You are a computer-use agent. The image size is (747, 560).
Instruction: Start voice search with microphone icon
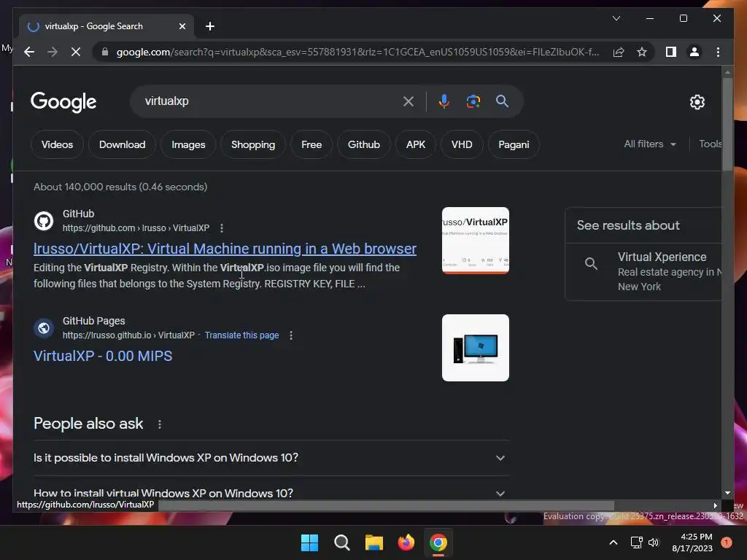[444, 101]
